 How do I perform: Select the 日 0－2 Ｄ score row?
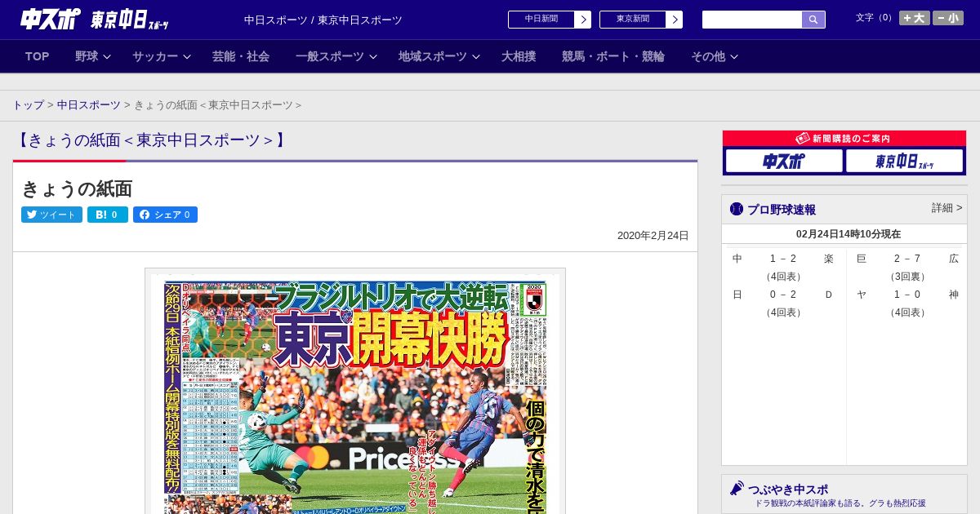coord(783,295)
